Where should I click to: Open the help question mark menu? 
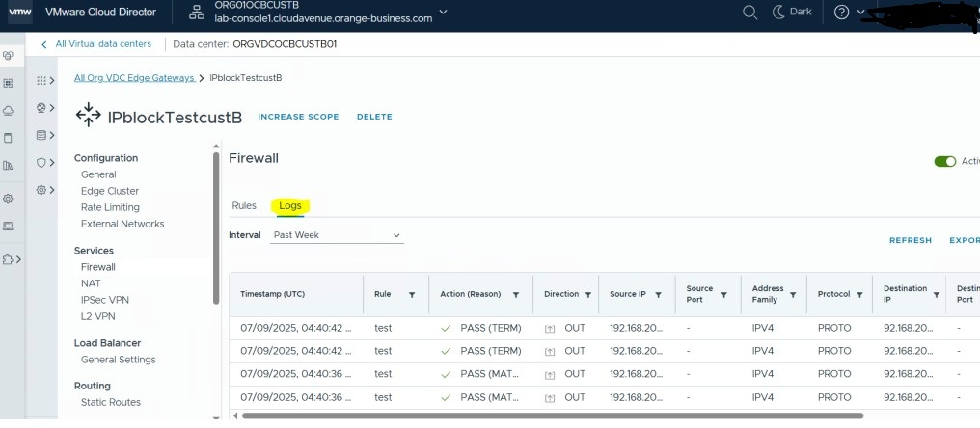point(841,13)
